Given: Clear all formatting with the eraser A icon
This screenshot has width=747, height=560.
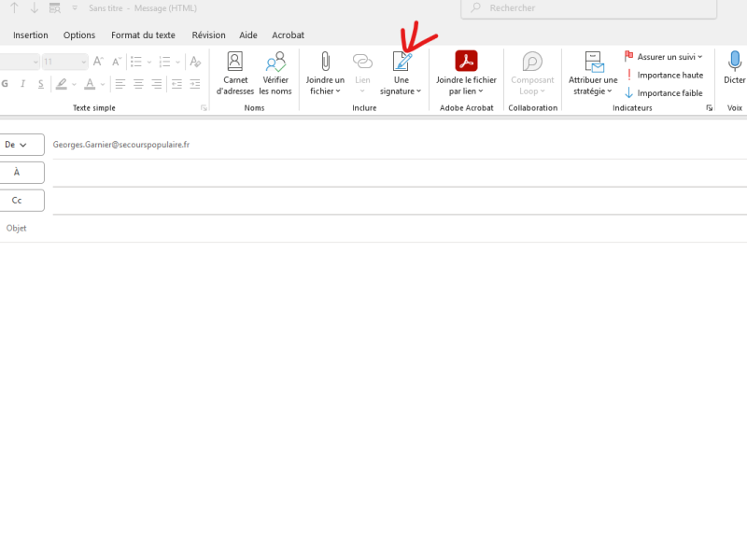Looking at the screenshot, I should pos(195,62).
